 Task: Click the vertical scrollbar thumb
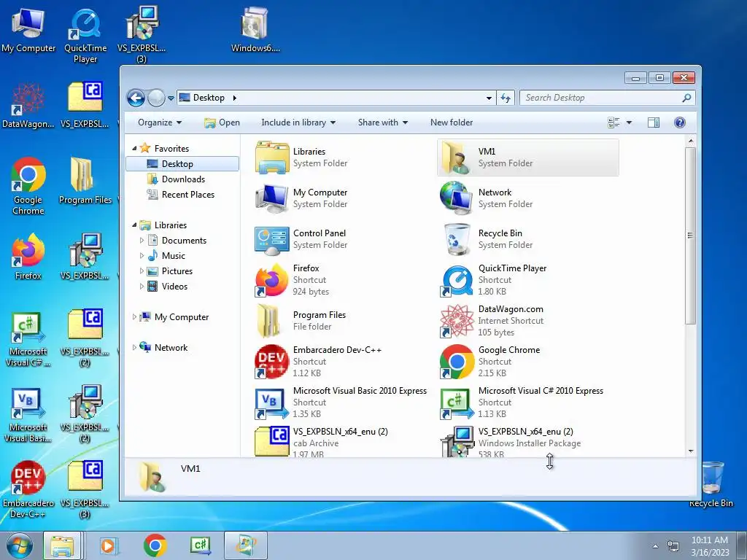pos(690,236)
